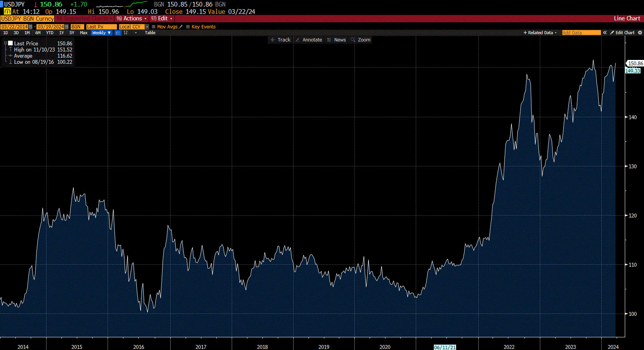The height and width of the screenshot is (350, 644).
Task: Enable the Key Events checkbox
Action: (x=188, y=27)
